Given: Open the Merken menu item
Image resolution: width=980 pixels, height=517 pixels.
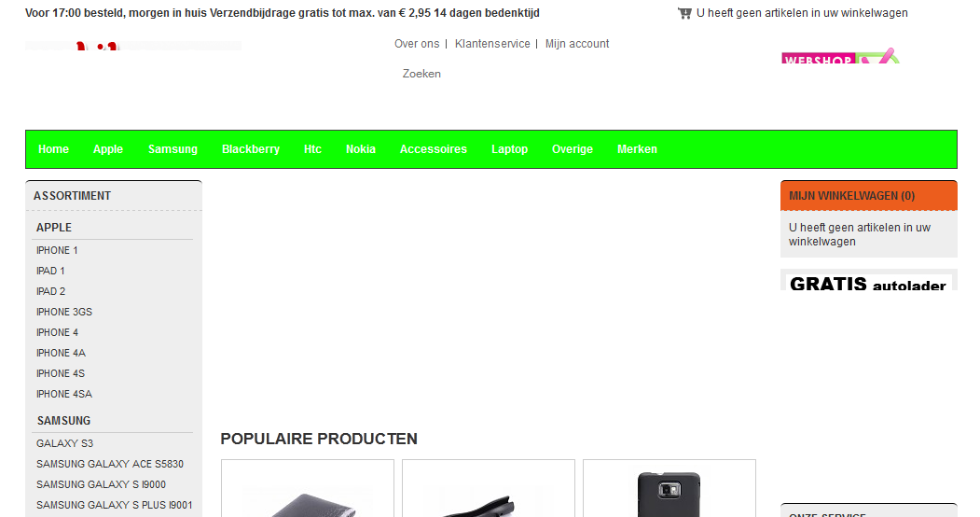Looking at the screenshot, I should (x=637, y=149).
